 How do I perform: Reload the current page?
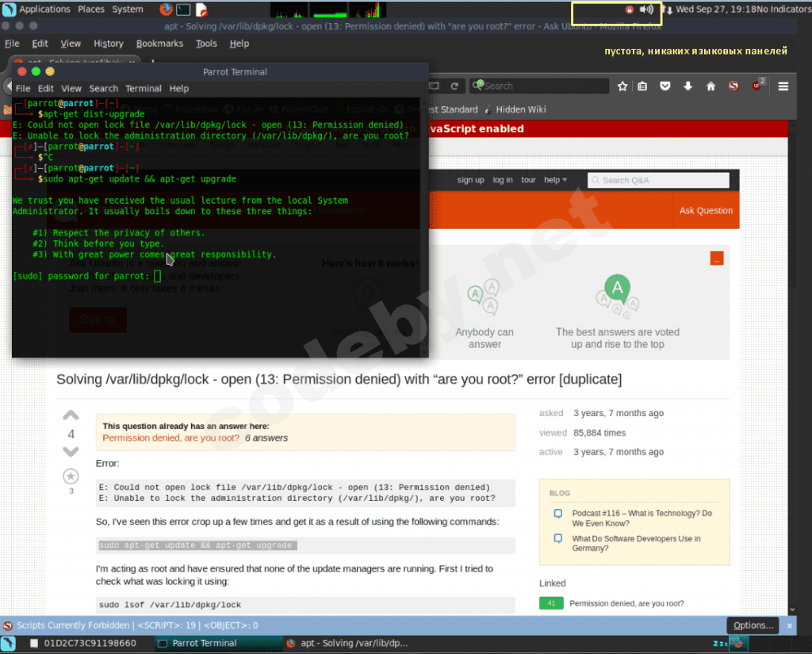[x=454, y=86]
